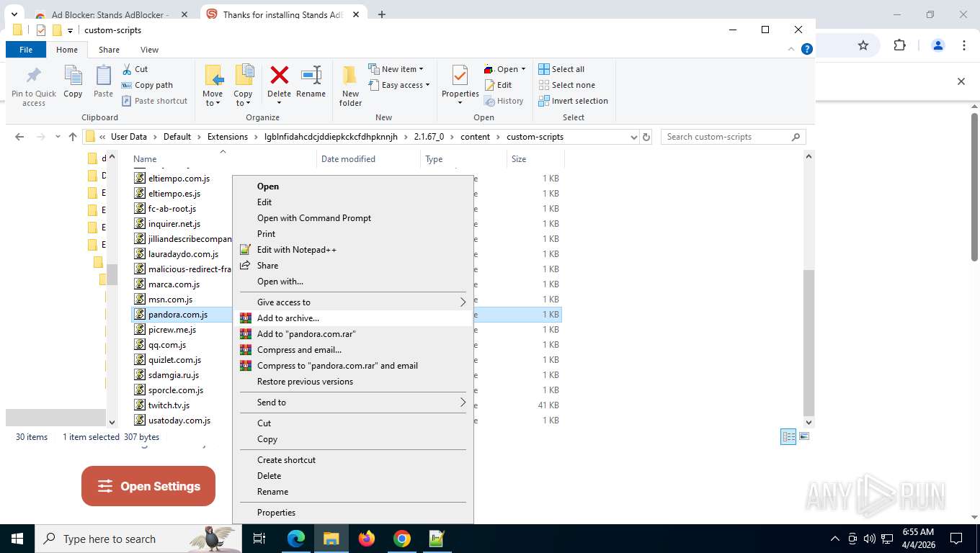Open a new Chrome tab

click(382, 14)
